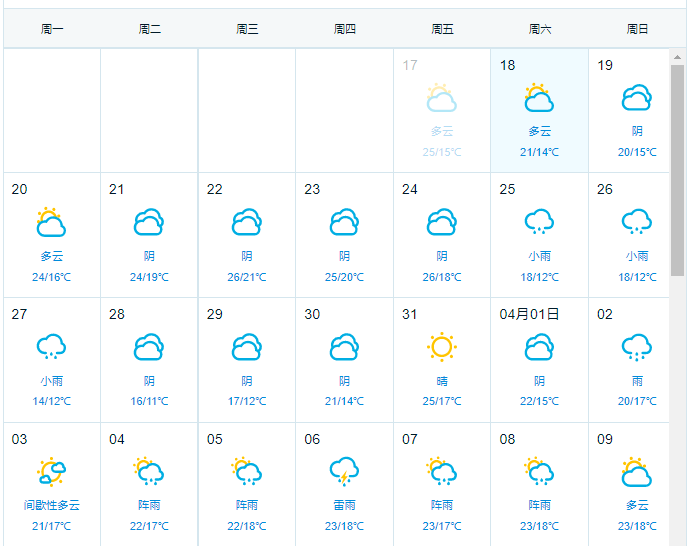Click the partly cloudy icon on day 18
Screen dimensions: 687x546
(x=539, y=98)
